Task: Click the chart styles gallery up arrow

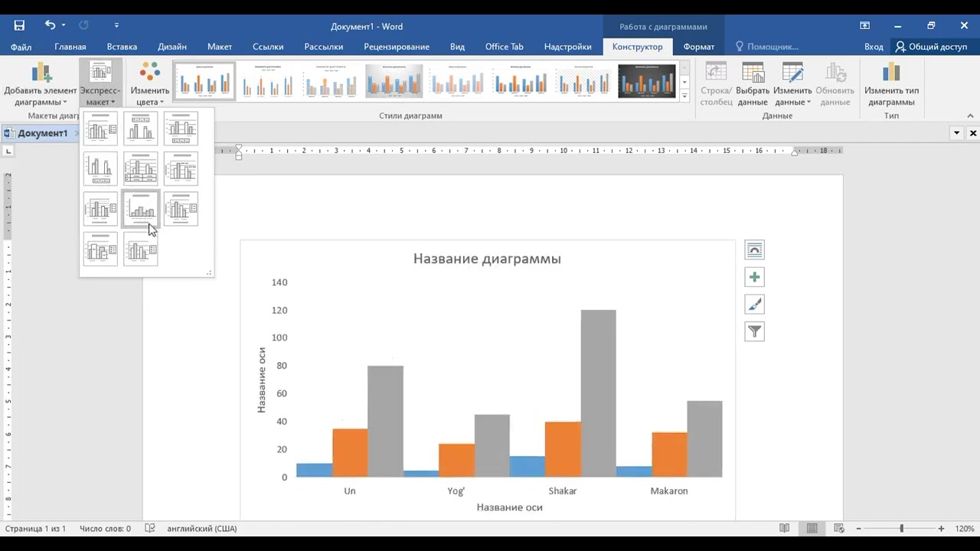Action: click(x=684, y=67)
